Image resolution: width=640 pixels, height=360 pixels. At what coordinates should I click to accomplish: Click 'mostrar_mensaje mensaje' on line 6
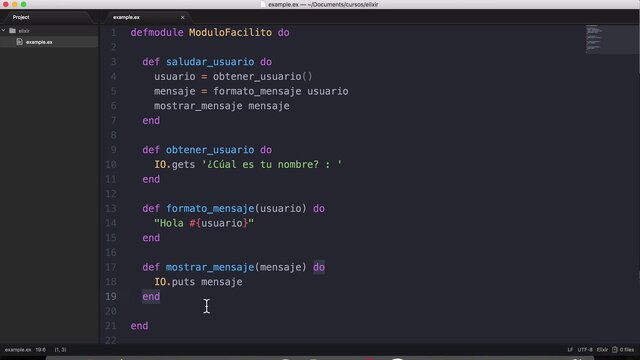222,106
